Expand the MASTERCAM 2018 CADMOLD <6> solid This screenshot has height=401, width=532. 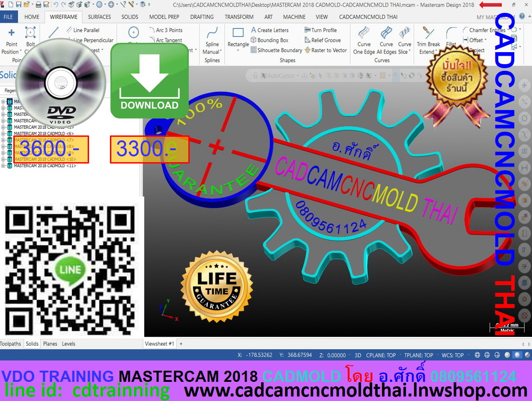[4, 133]
